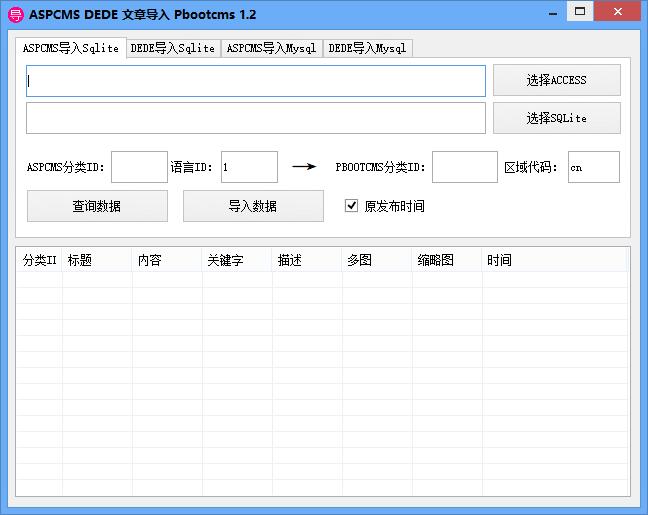
Task: Click the ASPCMS分类ID input box
Action: pos(139,167)
